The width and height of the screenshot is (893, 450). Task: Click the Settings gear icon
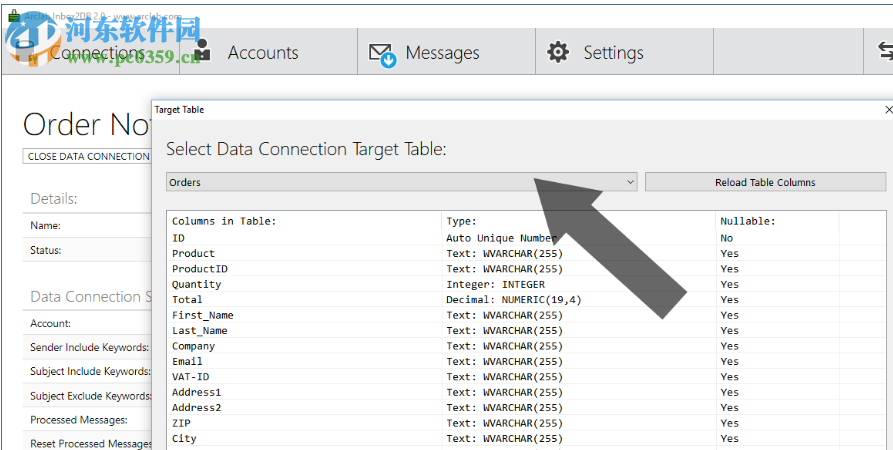[558, 53]
